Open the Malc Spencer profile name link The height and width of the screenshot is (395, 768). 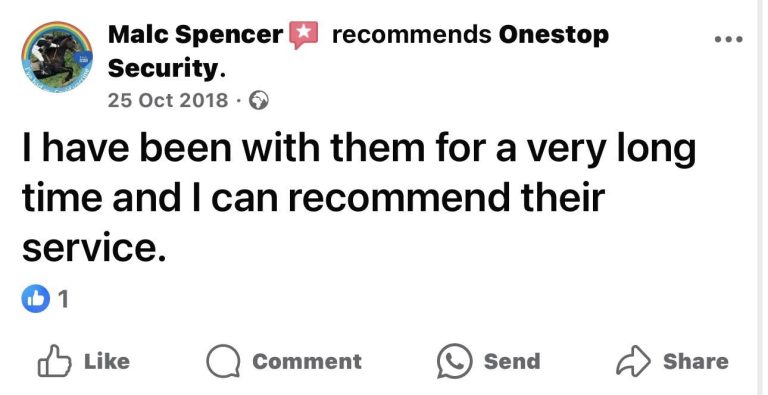point(195,35)
